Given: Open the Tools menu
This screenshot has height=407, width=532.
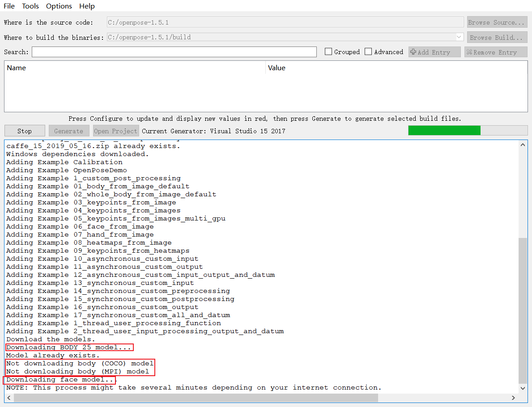Looking at the screenshot, I should [30, 6].
